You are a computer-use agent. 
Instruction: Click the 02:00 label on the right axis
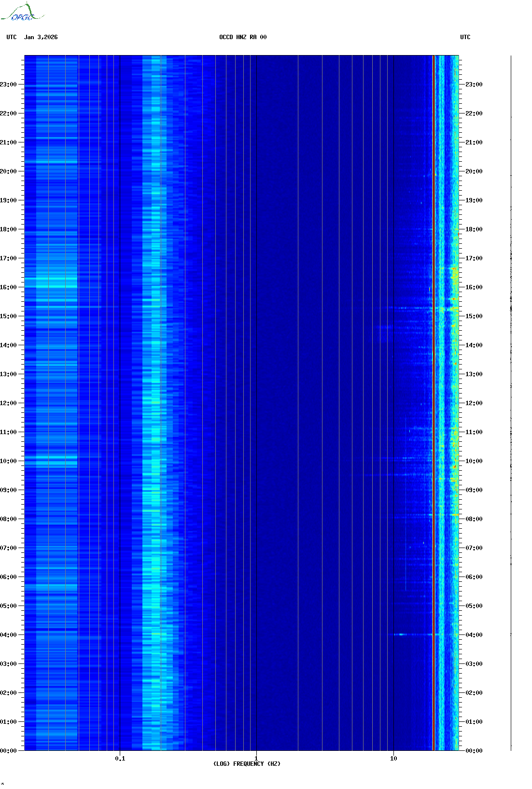(x=474, y=693)
